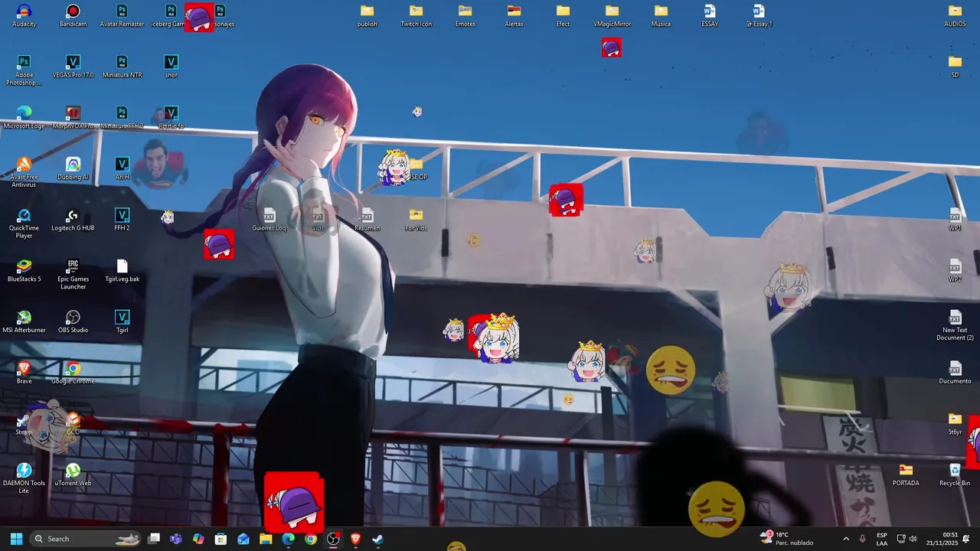Open Steam from the taskbar
Viewport: 980px width, 551px height.
377,539
